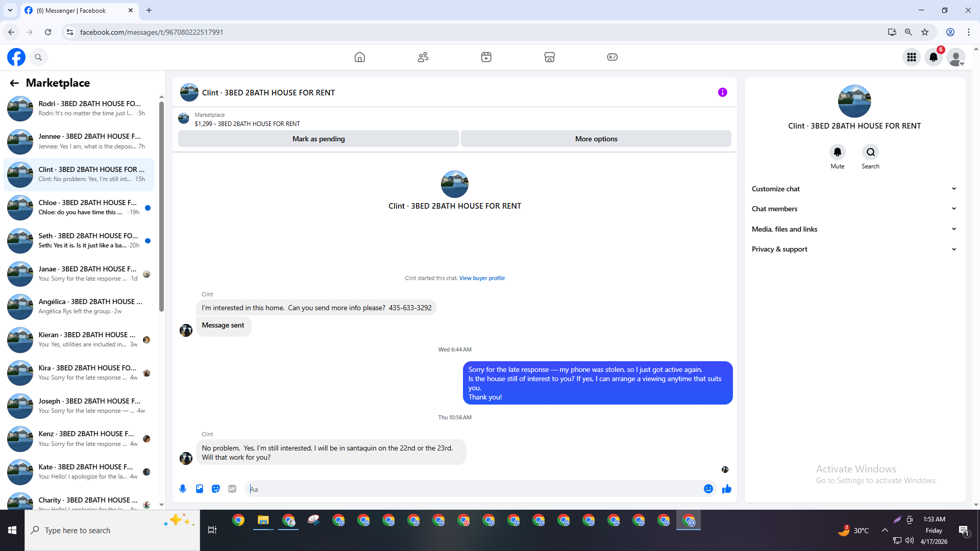Open Kenz conversation in chat list
980x551 pixels.
click(x=79, y=439)
